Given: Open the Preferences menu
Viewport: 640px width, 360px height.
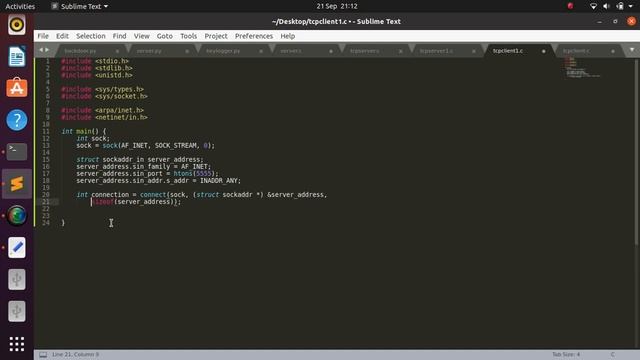Looking at the screenshot, I should 253,36.
